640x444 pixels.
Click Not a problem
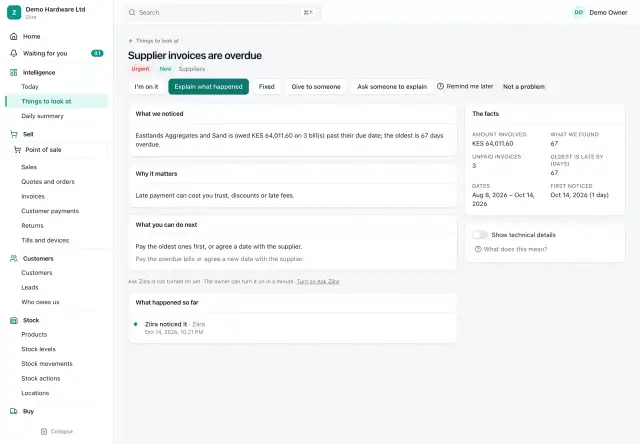[x=524, y=87]
